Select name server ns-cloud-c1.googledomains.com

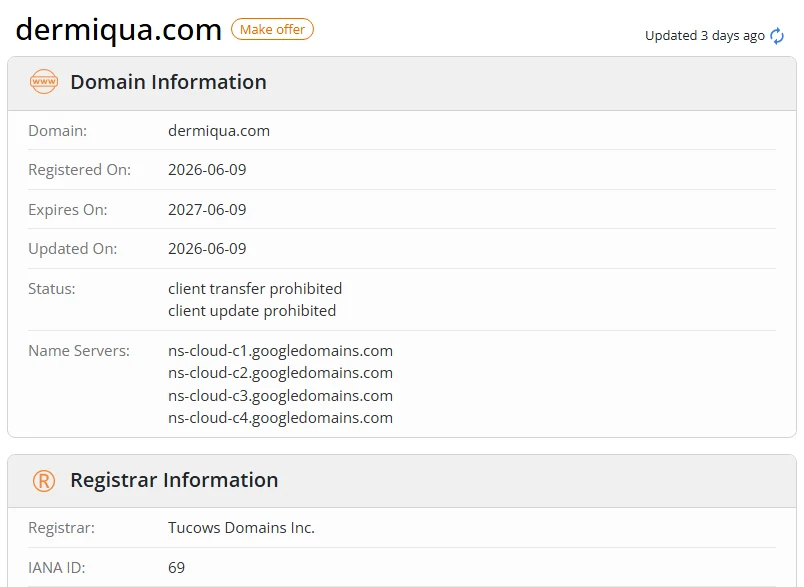(x=280, y=351)
